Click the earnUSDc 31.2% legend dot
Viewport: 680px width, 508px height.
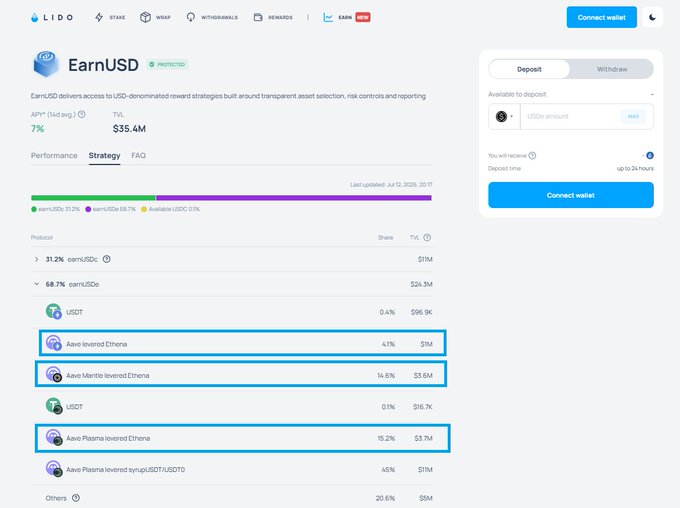34,209
